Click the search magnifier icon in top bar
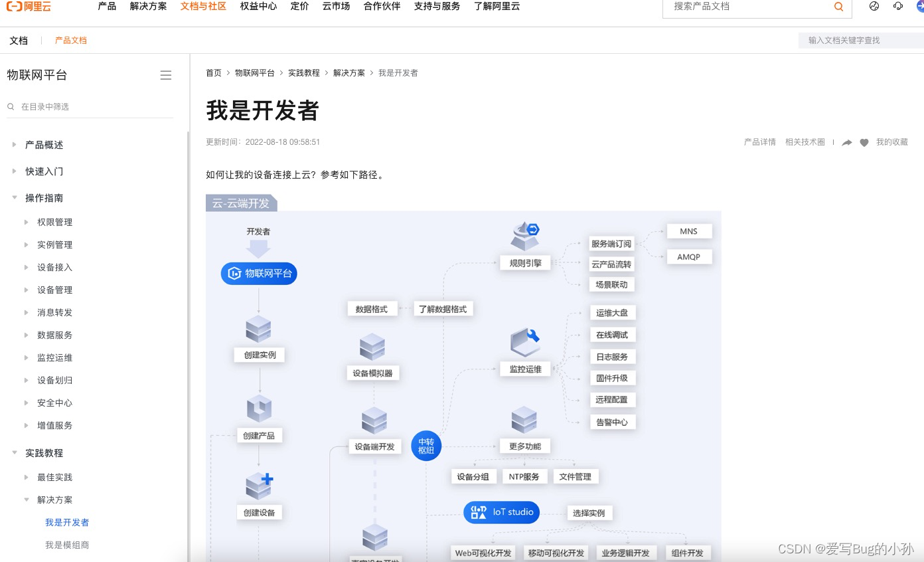The height and width of the screenshot is (562, 924). pyautogui.click(x=838, y=7)
